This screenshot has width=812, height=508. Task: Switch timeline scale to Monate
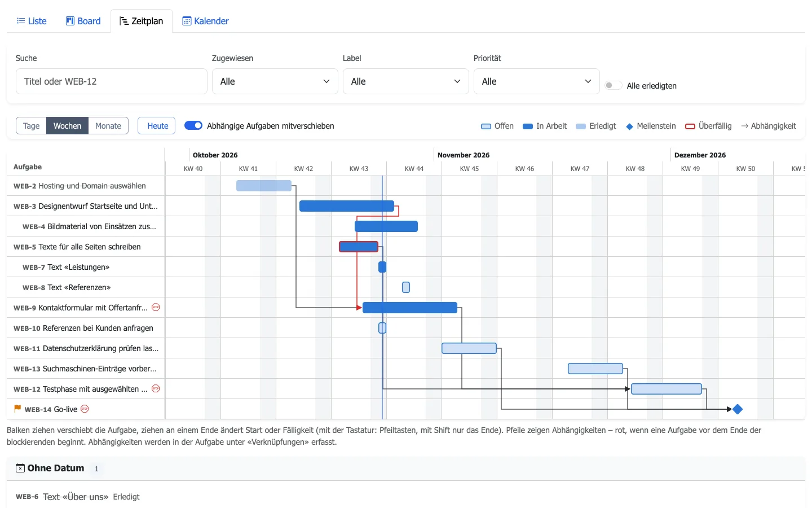coord(108,126)
